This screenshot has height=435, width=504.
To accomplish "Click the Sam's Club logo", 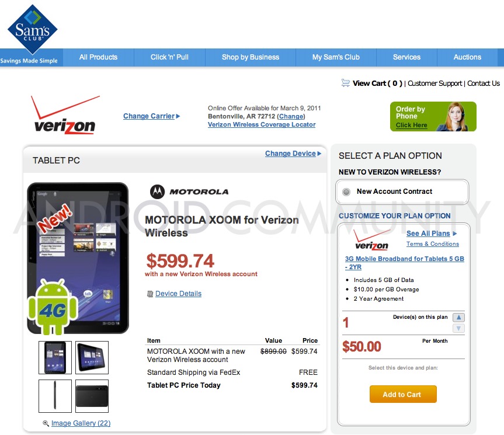I will (32, 29).
